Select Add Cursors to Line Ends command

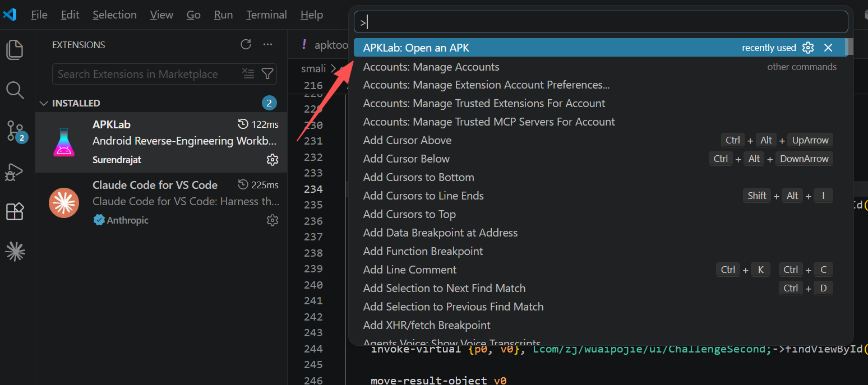click(x=599, y=196)
